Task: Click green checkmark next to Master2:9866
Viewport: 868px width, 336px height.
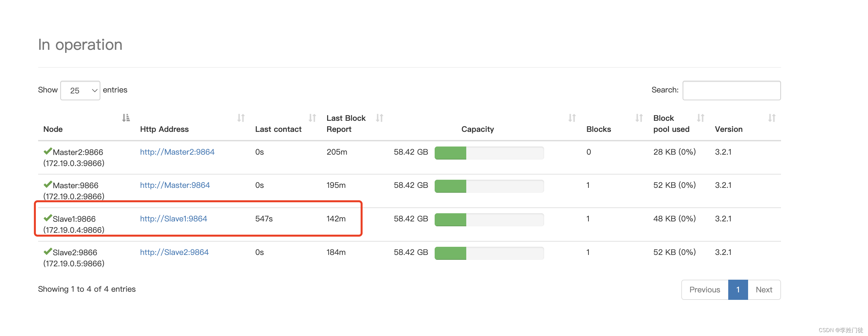Action: tap(48, 151)
